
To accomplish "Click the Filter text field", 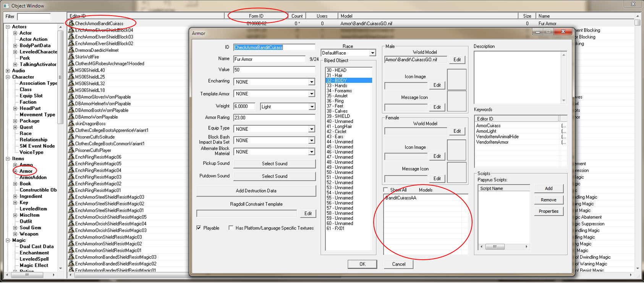I will point(34,16).
